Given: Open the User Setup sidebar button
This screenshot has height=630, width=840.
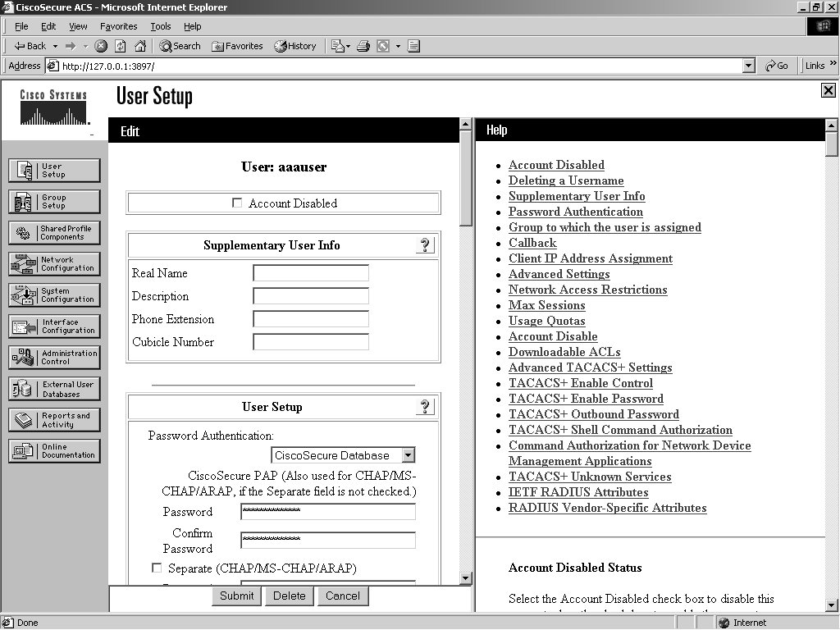Looking at the screenshot, I should pyautogui.click(x=54, y=171).
